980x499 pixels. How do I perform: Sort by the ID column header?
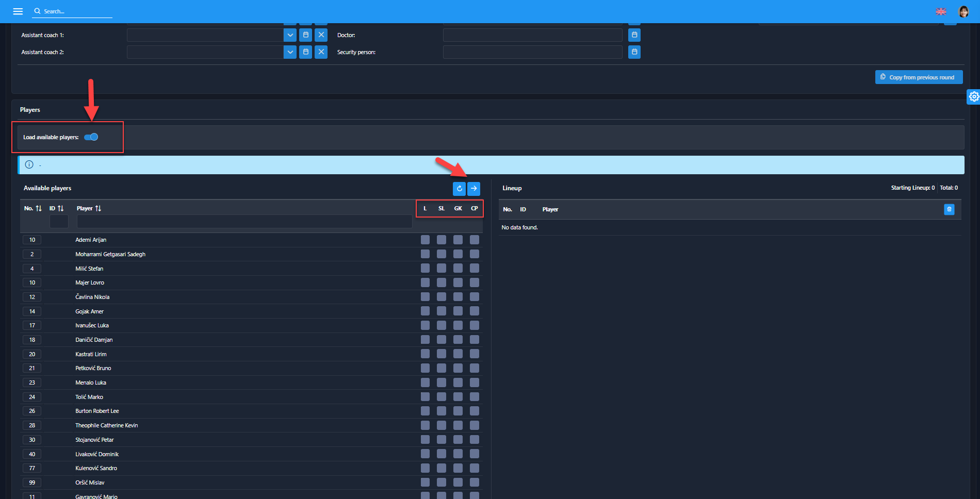tap(57, 208)
